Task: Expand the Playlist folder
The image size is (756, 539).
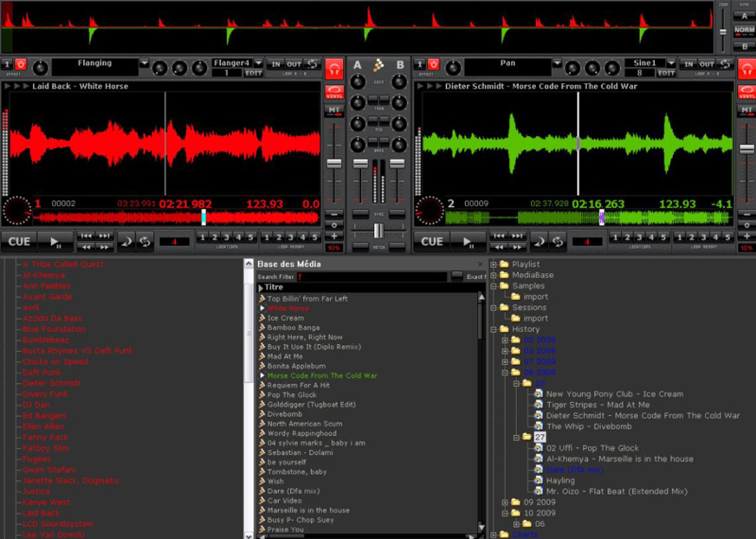Action: [x=493, y=264]
